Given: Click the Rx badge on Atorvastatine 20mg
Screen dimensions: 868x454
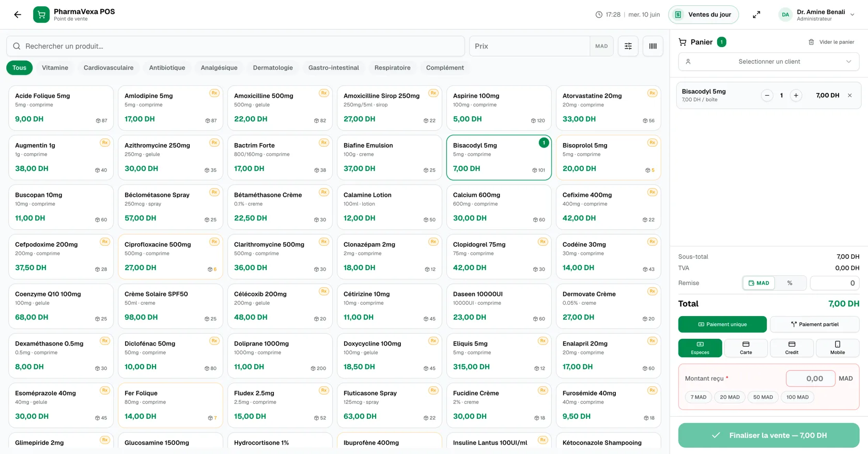Looking at the screenshot, I should 653,93.
